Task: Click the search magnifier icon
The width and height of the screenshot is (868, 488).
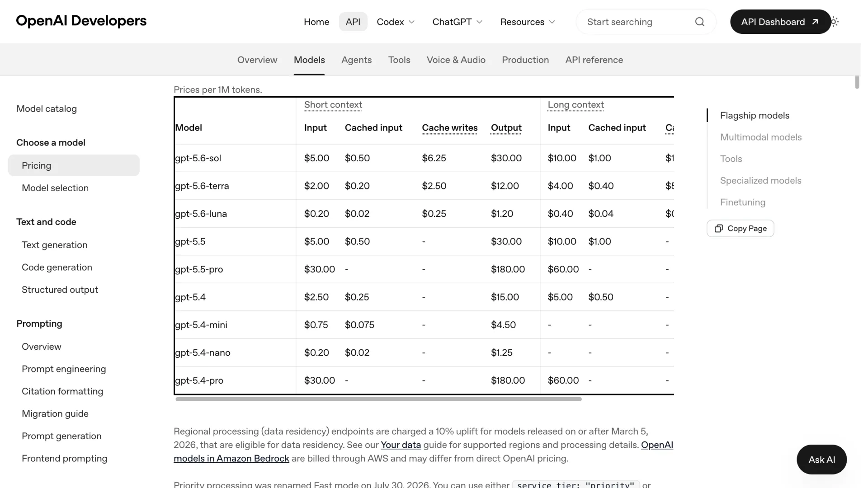Action: (x=699, y=22)
